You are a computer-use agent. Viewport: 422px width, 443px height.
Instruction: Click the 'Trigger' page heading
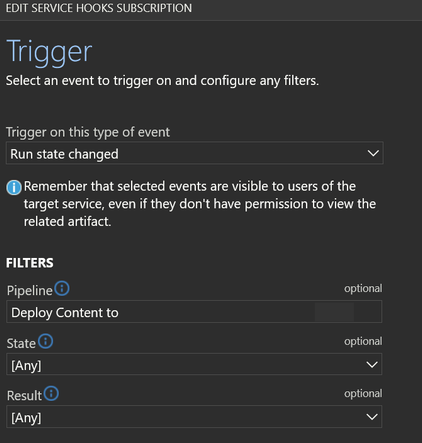tap(49, 52)
